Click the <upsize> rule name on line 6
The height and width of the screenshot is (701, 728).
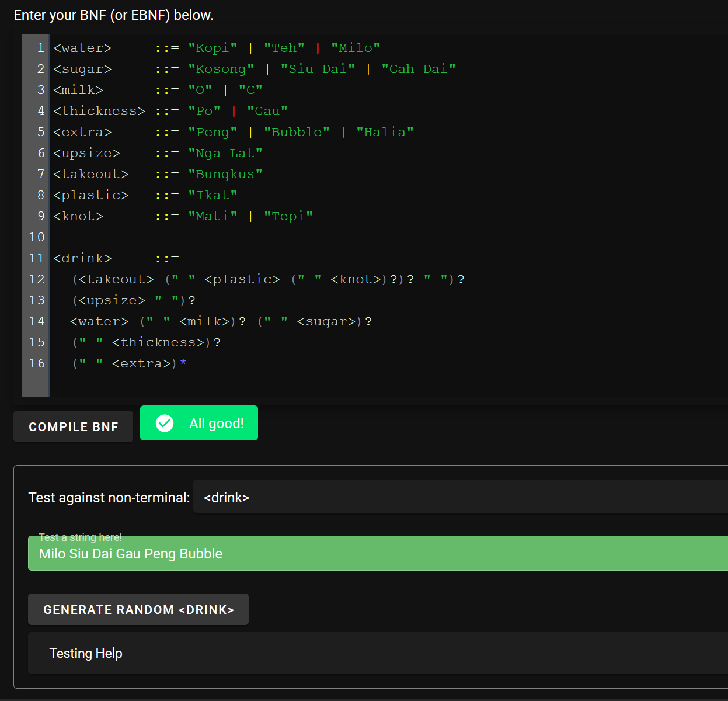click(86, 153)
